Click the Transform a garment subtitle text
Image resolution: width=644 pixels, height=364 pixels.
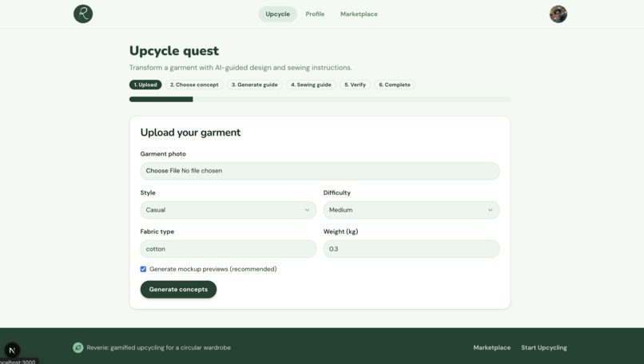click(x=241, y=67)
